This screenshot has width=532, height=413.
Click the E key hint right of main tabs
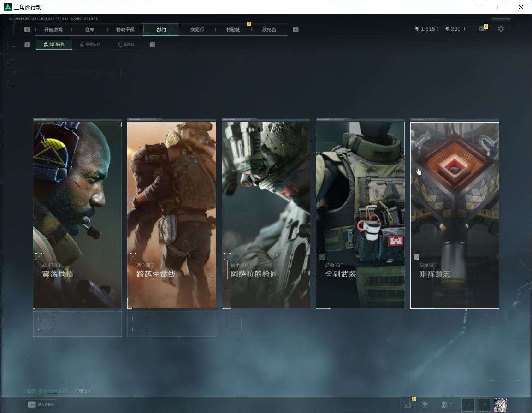tap(296, 29)
